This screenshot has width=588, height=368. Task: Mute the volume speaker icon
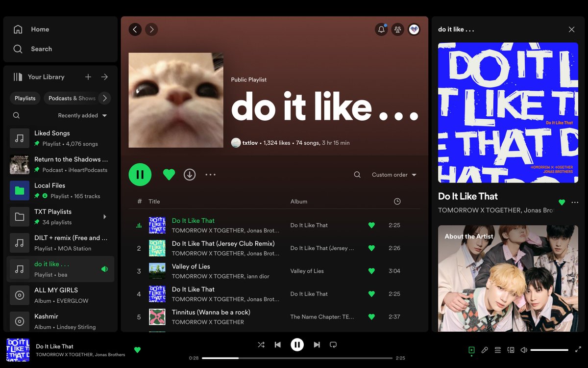click(x=524, y=350)
